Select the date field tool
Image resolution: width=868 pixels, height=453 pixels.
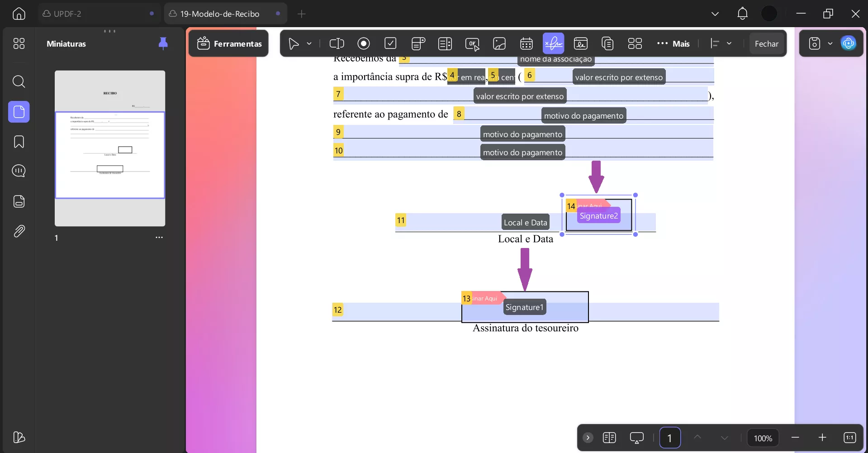coord(526,43)
